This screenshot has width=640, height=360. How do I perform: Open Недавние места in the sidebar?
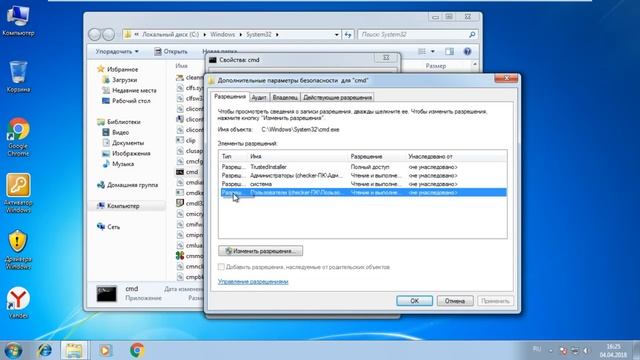pyautogui.click(x=129, y=90)
